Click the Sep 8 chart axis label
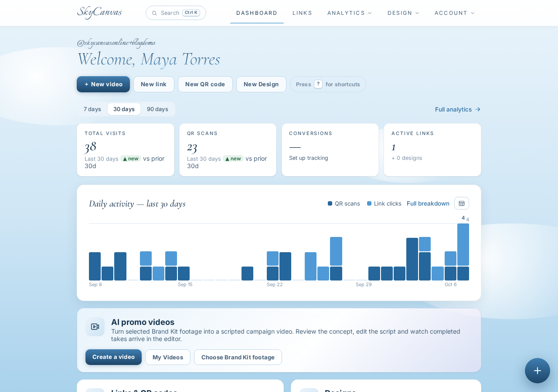The height and width of the screenshot is (392, 558). 95,284
